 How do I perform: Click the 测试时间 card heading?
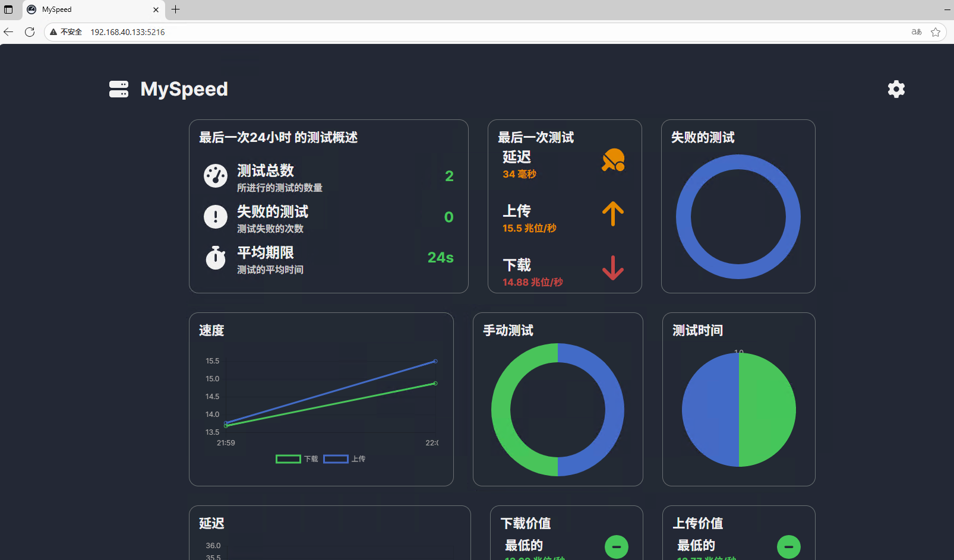697,330
